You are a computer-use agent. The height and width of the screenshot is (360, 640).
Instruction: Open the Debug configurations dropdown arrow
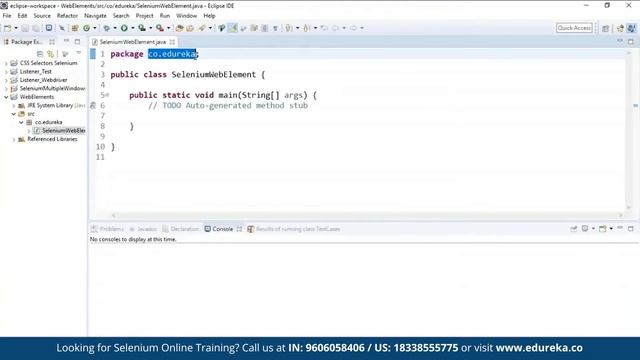coord(115,28)
